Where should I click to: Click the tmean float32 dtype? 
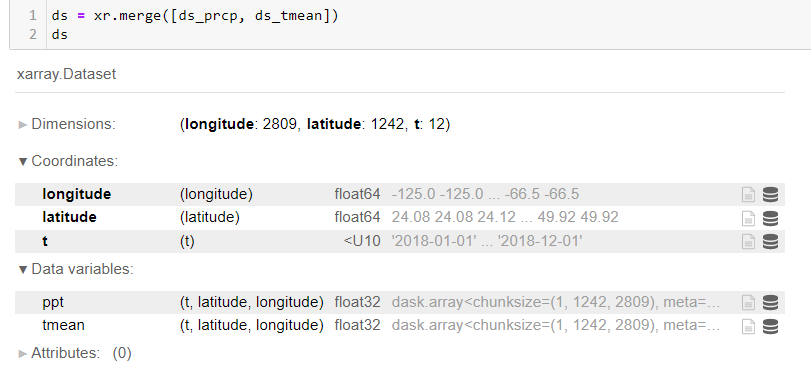pos(357,325)
